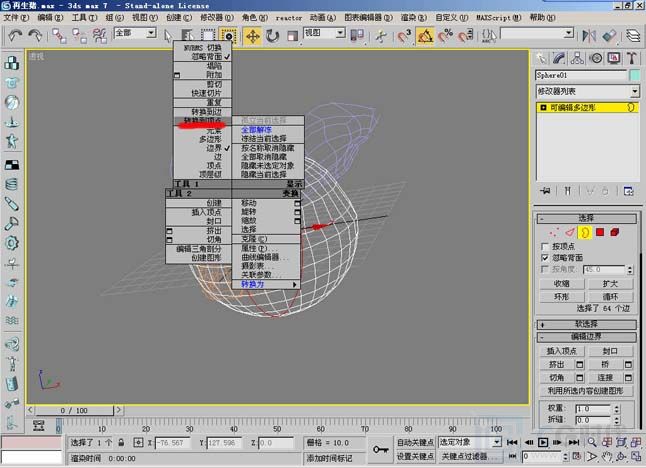This screenshot has height=468, width=646.
Task: Select the Select Object arrow tool
Action: click(168, 36)
